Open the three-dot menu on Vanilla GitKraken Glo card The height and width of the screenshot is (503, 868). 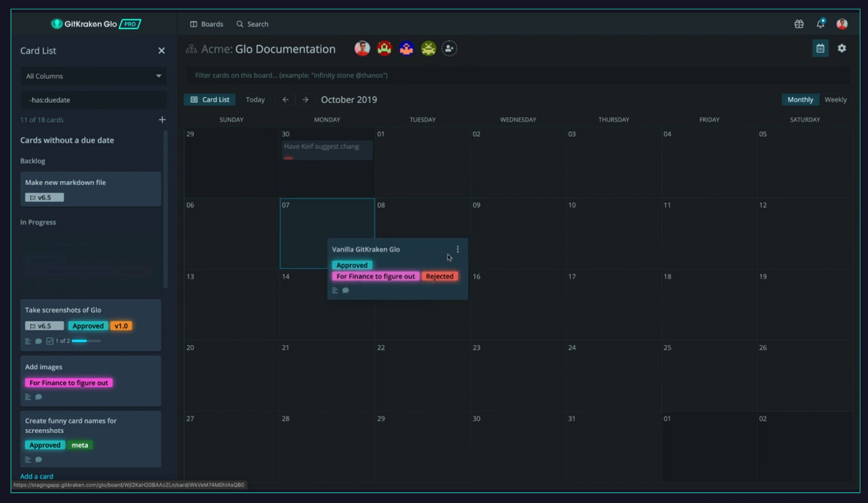458,249
